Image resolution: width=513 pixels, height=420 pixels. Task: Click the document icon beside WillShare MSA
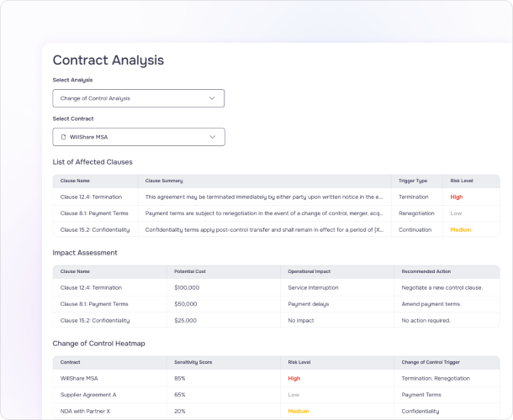(x=63, y=137)
